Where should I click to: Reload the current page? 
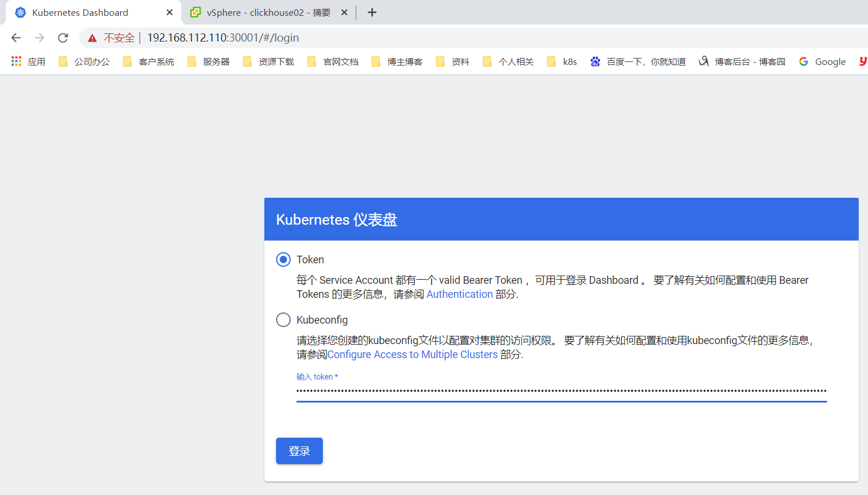(63, 38)
